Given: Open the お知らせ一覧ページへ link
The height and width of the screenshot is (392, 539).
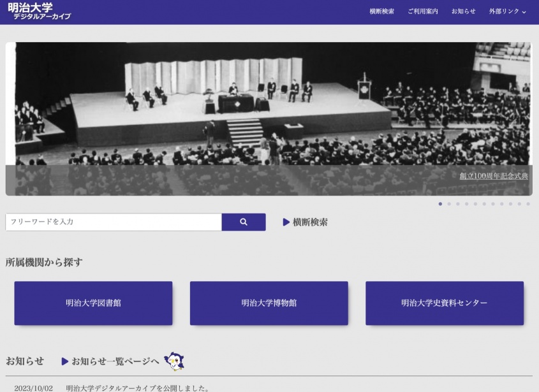Looking at the screenshot, I should pos(115,361).
